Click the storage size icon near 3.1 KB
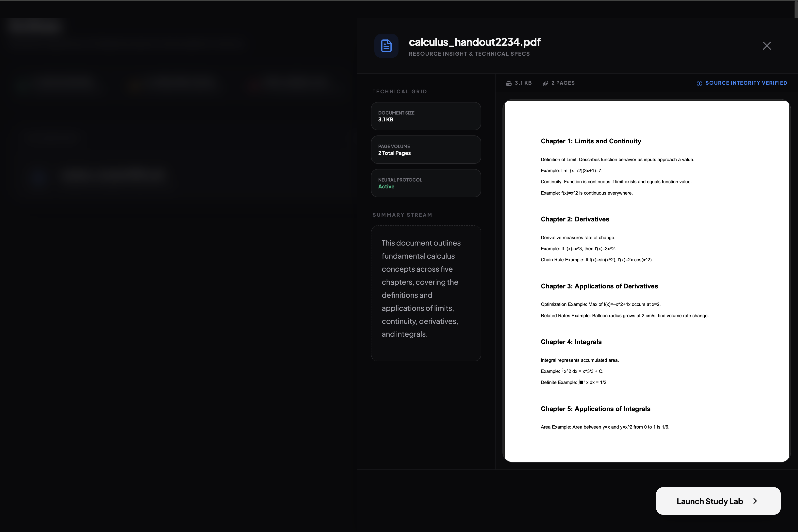 pos(509,83)
